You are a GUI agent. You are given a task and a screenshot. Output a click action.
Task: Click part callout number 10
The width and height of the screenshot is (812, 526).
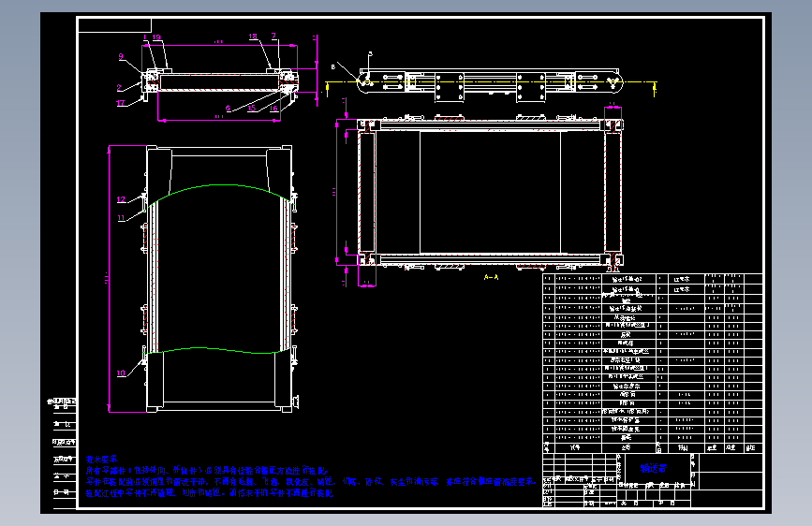[121, 373]
